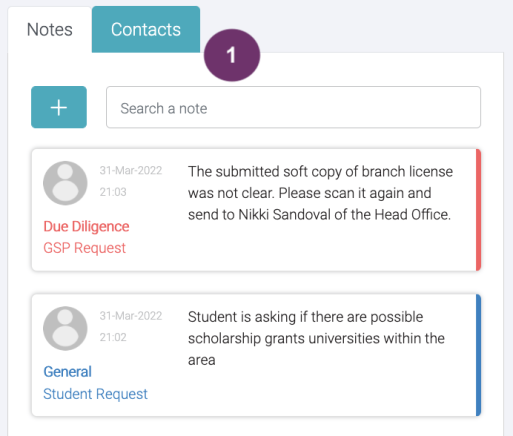Click avatar on the Due Diligence note
Screen dimensions: 513x436
(65, 183)
